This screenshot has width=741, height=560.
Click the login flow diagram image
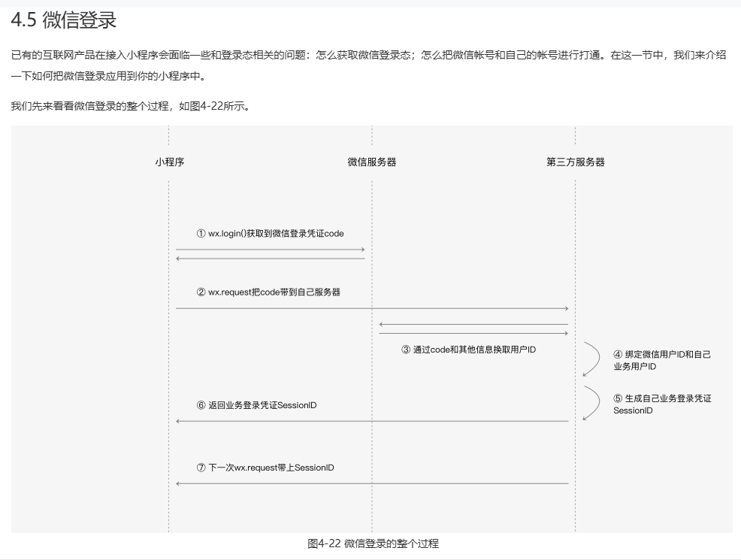click(x=372, y=329)
